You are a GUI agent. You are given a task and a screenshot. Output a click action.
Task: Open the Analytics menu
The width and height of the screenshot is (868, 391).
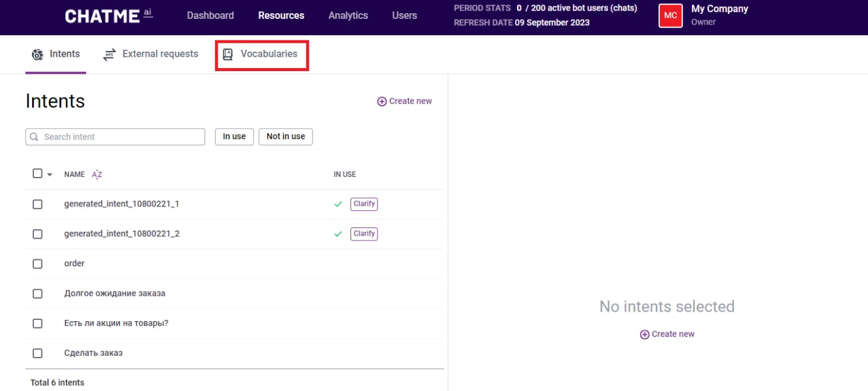coord(348,16)
